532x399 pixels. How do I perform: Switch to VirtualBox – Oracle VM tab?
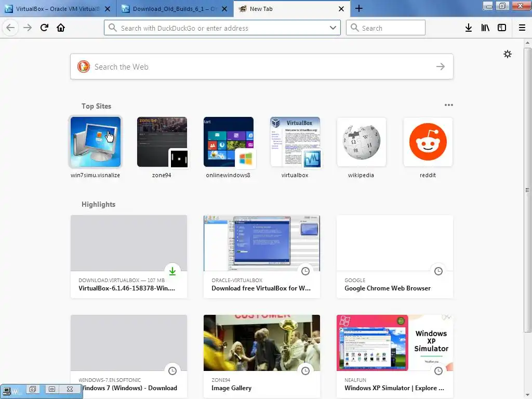(x=58, y=9)
